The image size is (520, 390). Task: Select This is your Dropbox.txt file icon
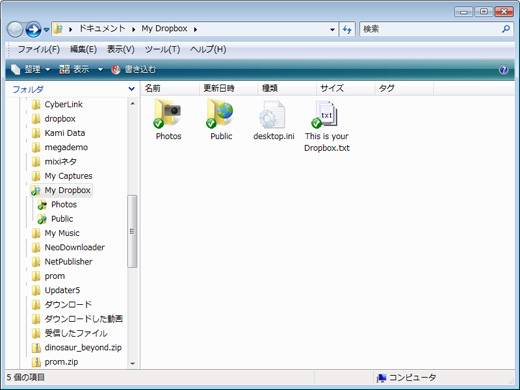(x=326, y=114)
